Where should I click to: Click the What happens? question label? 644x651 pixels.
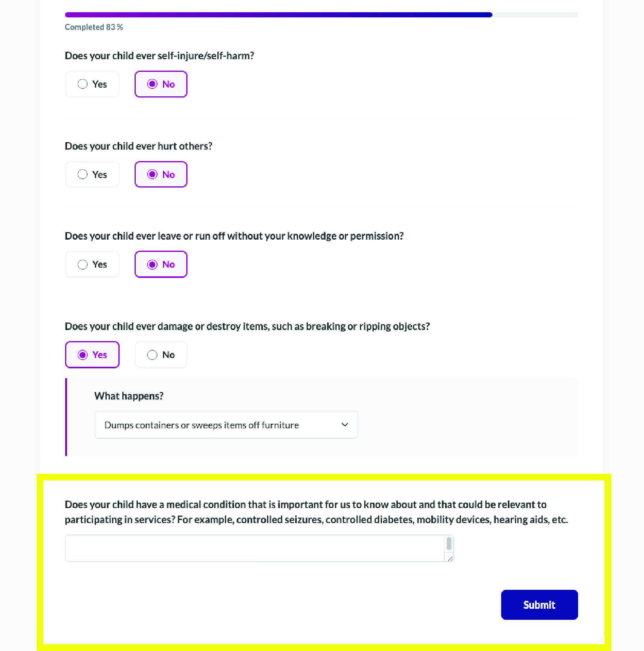(x=129, y=396)
